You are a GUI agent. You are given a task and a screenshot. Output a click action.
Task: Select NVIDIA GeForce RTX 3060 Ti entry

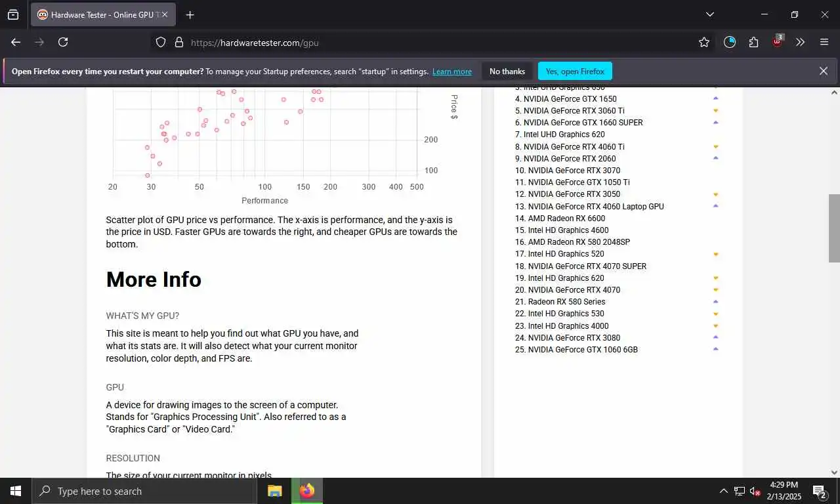point(574,111)
